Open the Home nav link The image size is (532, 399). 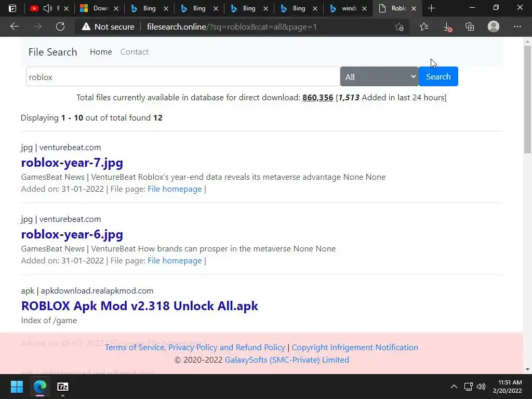(101, 52)
